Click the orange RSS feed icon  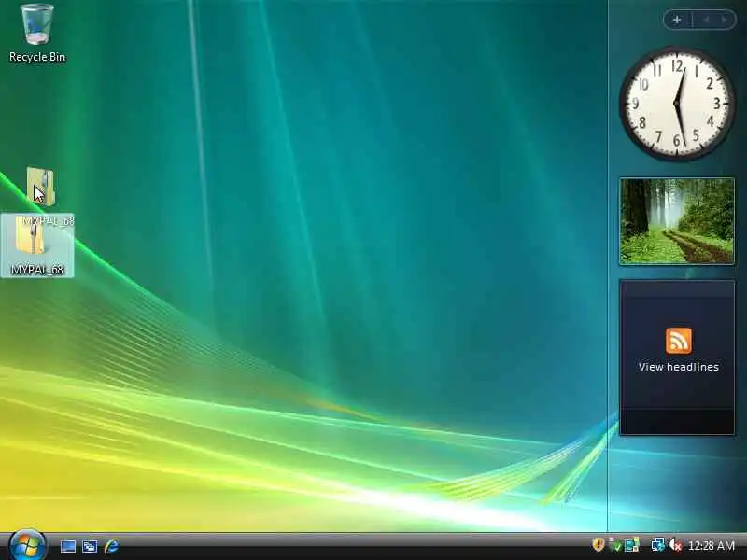679,341
